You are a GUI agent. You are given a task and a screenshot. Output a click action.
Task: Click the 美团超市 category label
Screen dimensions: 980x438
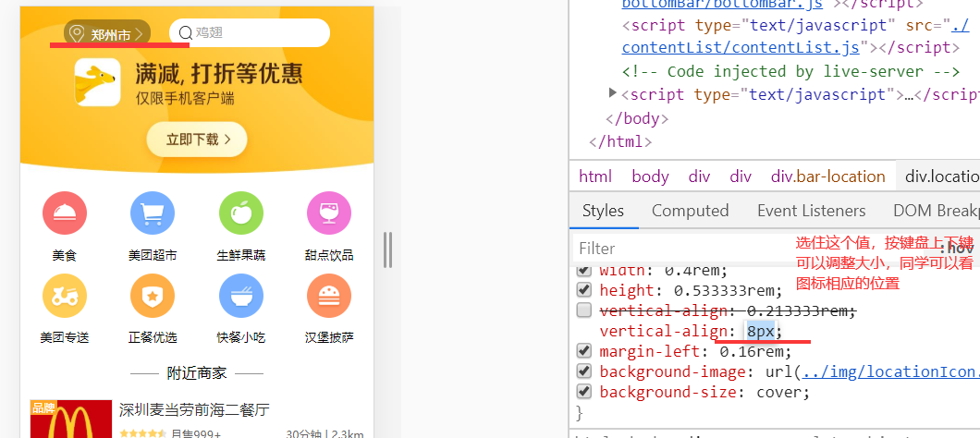coord(153,256)
